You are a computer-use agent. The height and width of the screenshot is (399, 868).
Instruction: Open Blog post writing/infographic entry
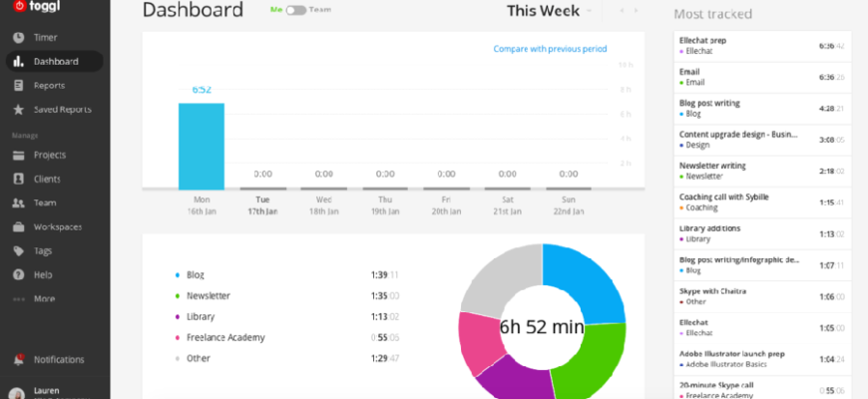click(762, 265)
